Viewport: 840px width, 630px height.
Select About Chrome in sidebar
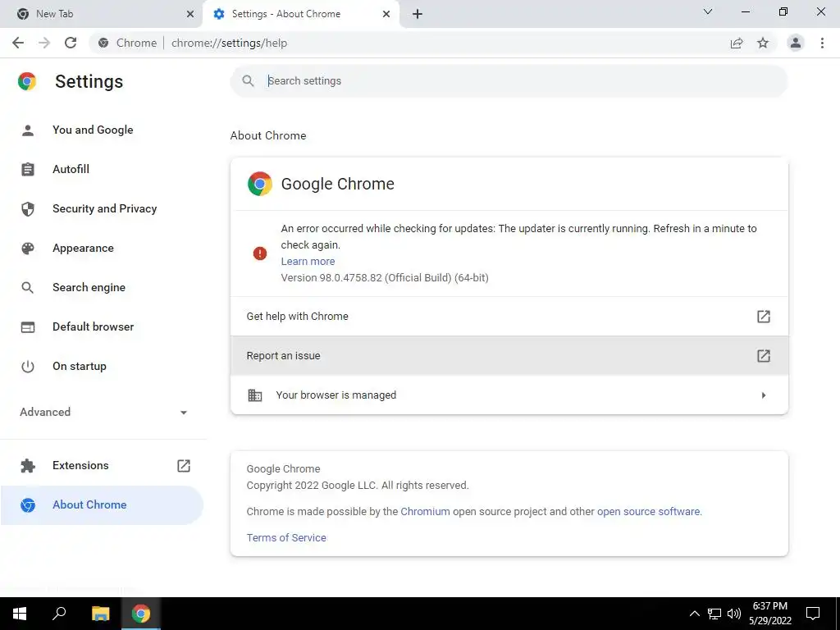coord(103,504)
